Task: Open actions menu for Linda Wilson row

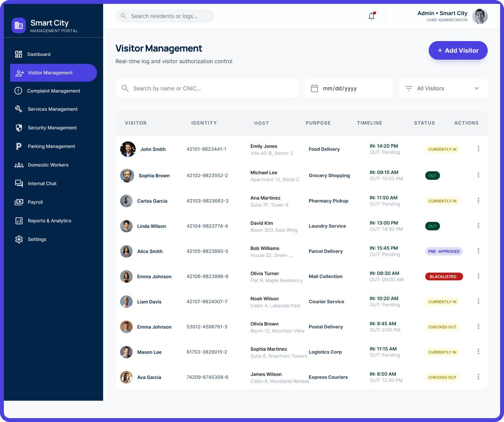Action: click(x=478, y=226)
